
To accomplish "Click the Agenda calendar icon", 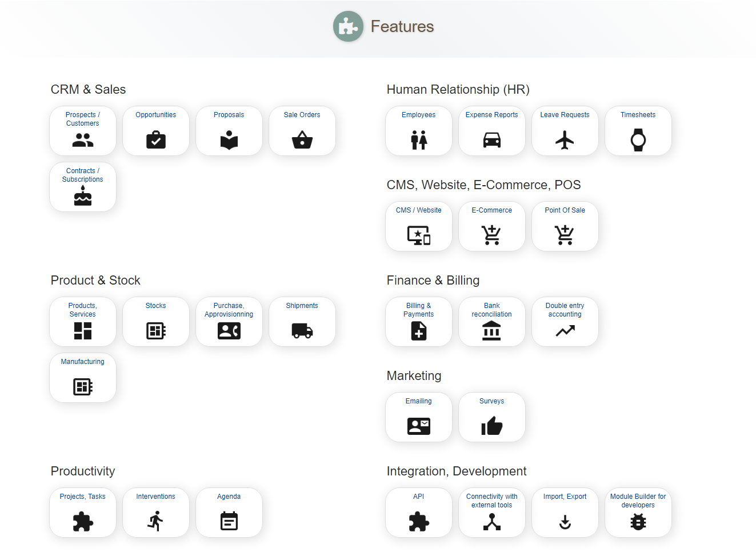I will coord(229,522).
